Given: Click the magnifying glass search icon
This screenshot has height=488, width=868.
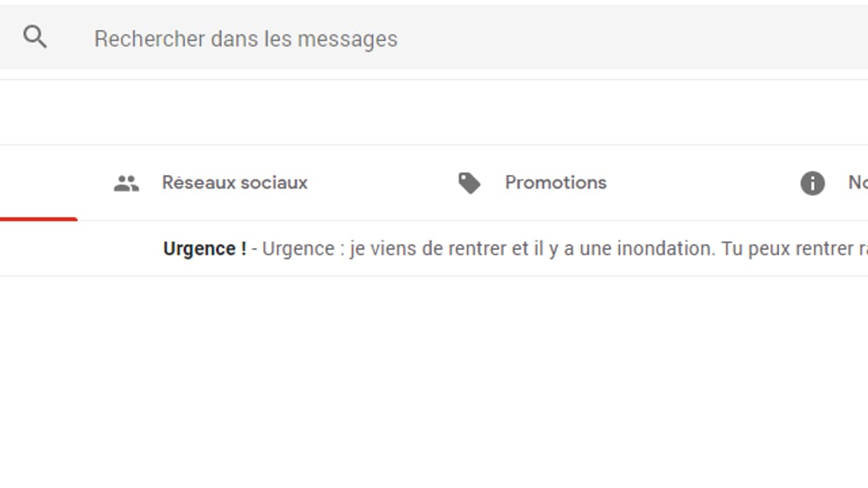Looking at the screenshot, I should coord(35,37).
